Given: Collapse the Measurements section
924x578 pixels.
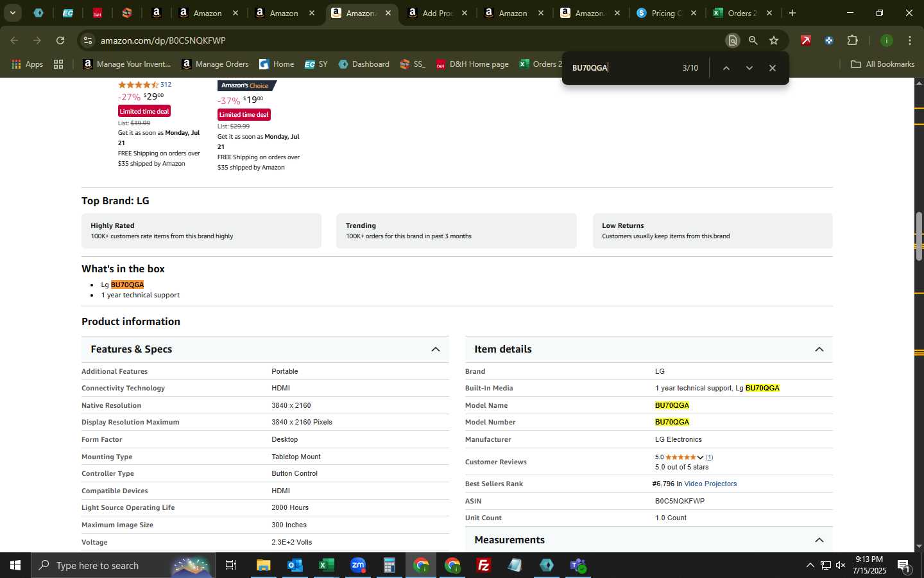Looking at the screenshot, I should coord(819,540).
